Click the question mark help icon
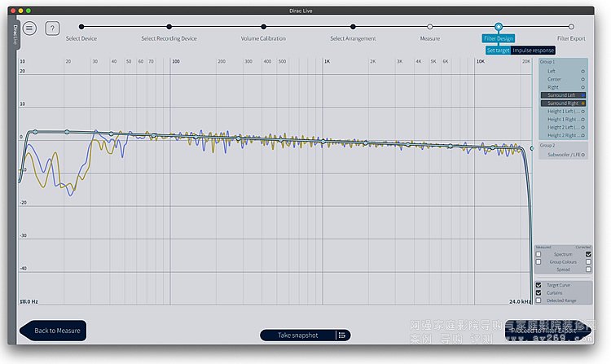 point(52,28)
